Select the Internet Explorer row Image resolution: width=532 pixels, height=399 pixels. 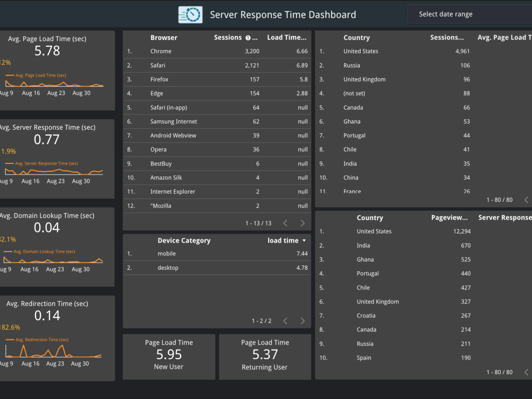pyautogui.click(x=217, y=192)
